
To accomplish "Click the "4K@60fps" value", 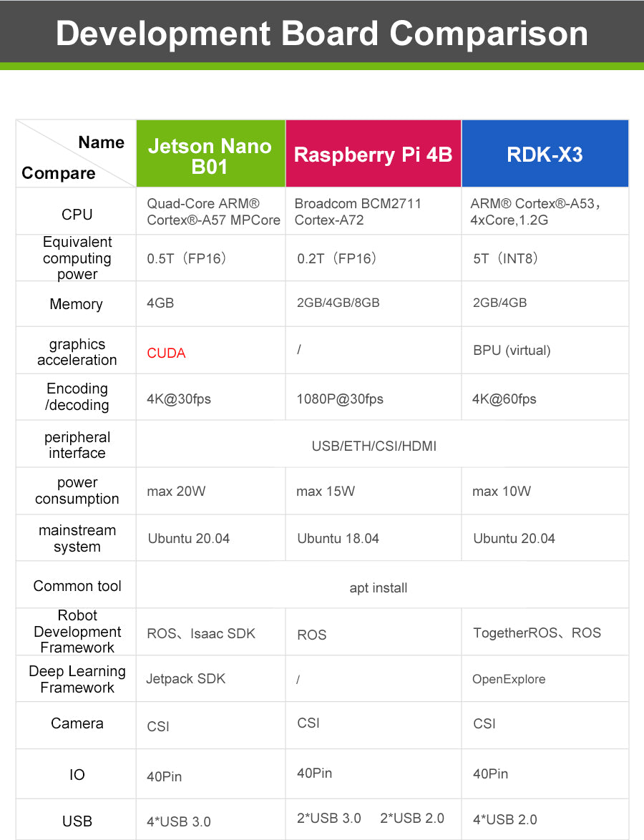I will coord(504,399).
